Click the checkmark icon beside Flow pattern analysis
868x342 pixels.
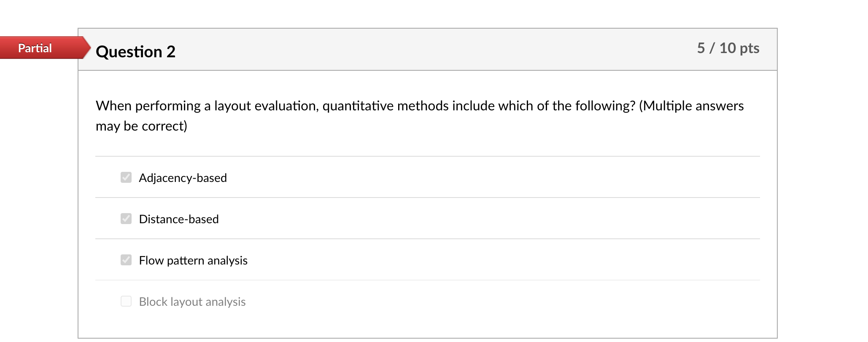(x=126, y=260)
